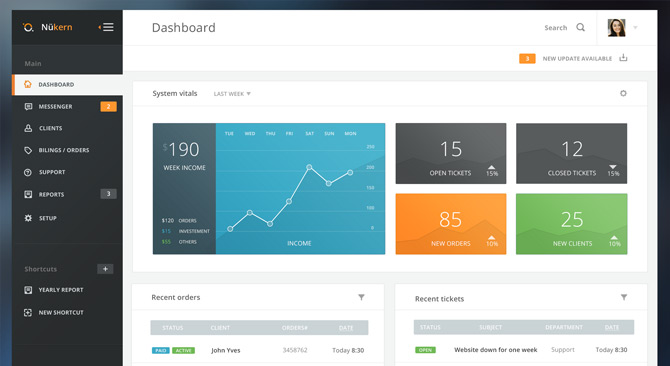Screen dimensions: 670x366
Task: Click the NEW SHORTCUT link
Action: (61, 313)
